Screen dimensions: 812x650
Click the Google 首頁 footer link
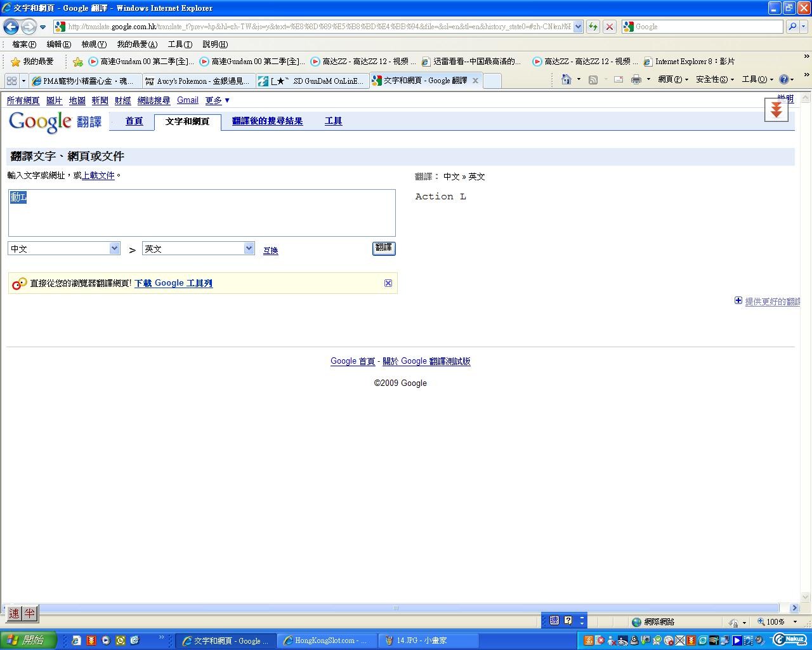353,361
